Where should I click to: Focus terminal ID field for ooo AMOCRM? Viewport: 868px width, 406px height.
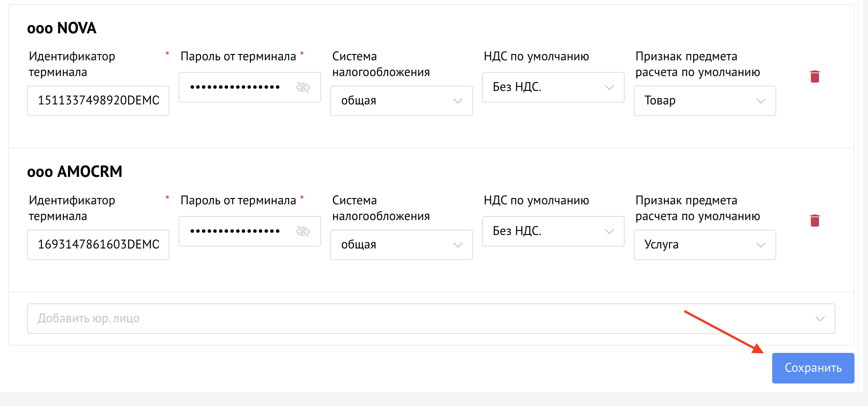(98, 245)
